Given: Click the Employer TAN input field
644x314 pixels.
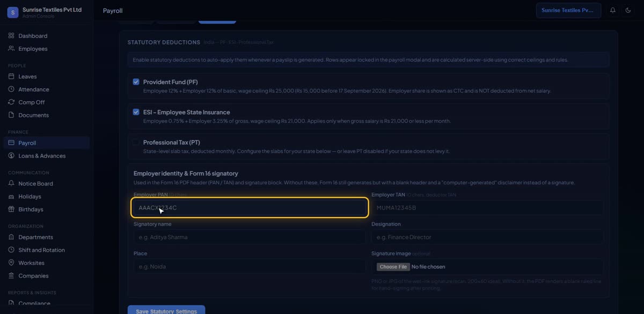Looking at the screenshot, I should coord(487,208).
